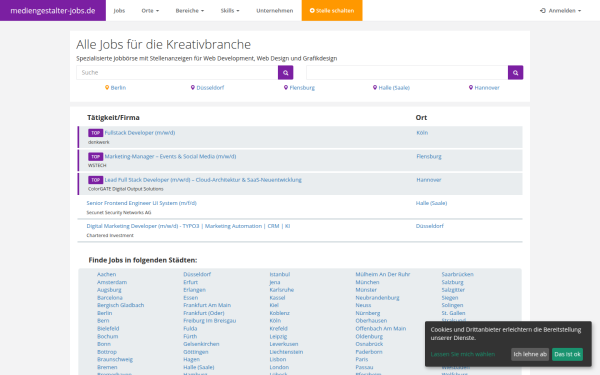The image size is (600, 375).
Task: Click ColorGATE Digital Output Solutions company text
Action: click(x=126, y=189)
